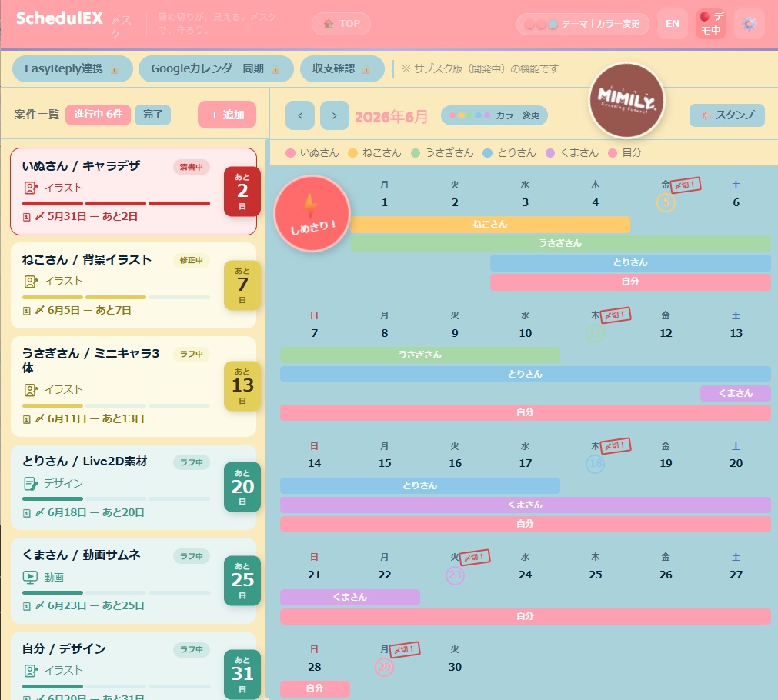Viewport: 778px width, 700px height.
Task: Click the しめきり！ deadline stamp
Action: pyautogui.click(x=312, y=213)
